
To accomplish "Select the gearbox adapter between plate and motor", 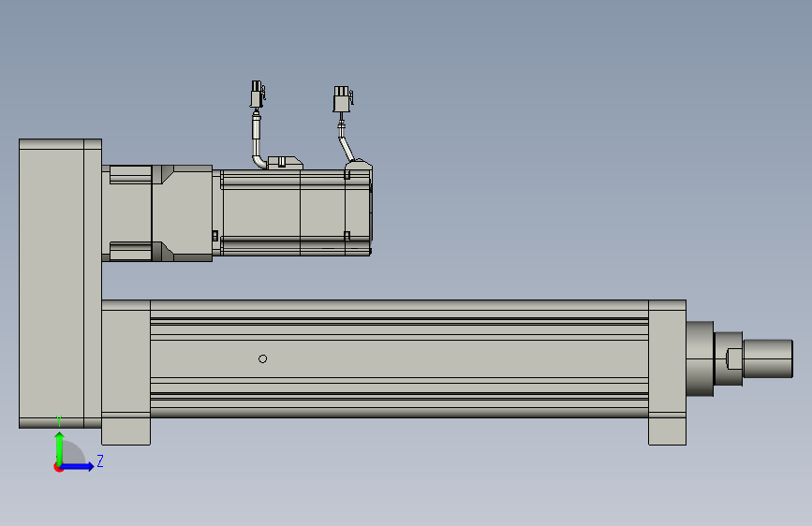I will coord(157,212).
